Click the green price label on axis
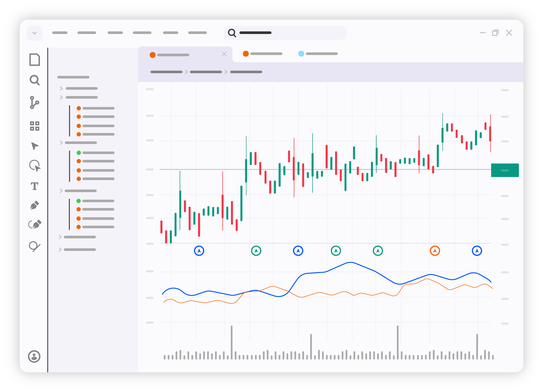The height and width of the screenshot is (392, 543). coord(505,170)
